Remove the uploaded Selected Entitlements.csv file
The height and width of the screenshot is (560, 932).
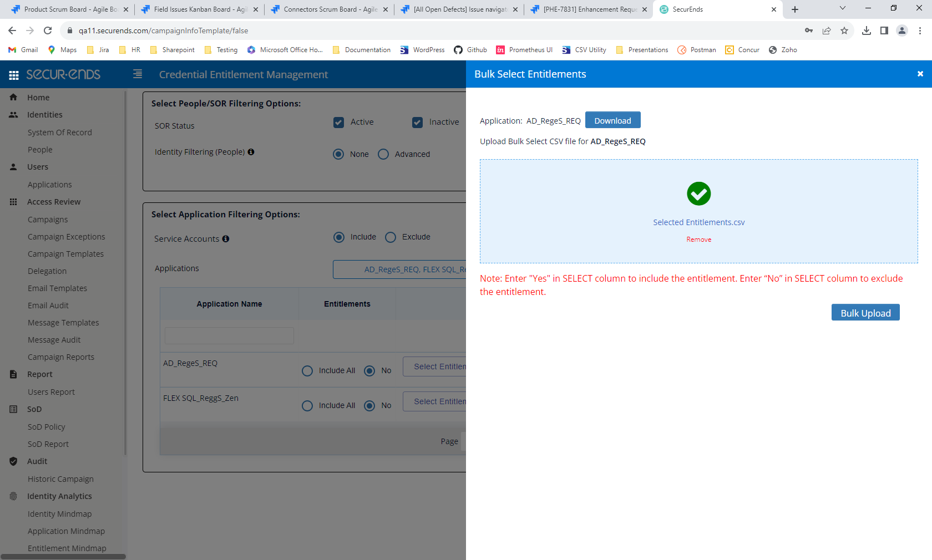(698, 239)
